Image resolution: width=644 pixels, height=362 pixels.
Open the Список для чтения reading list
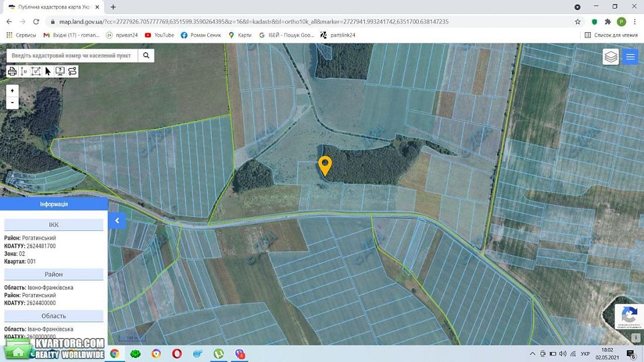point(611,35)
